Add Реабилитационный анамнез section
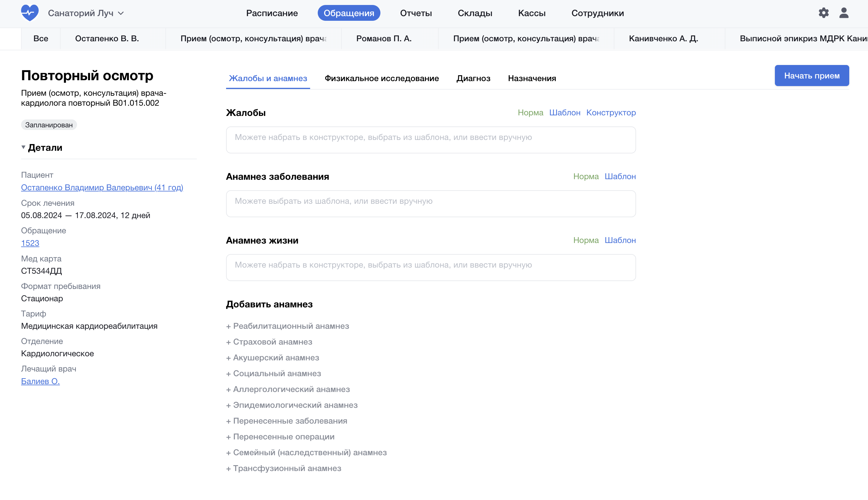 288,326
